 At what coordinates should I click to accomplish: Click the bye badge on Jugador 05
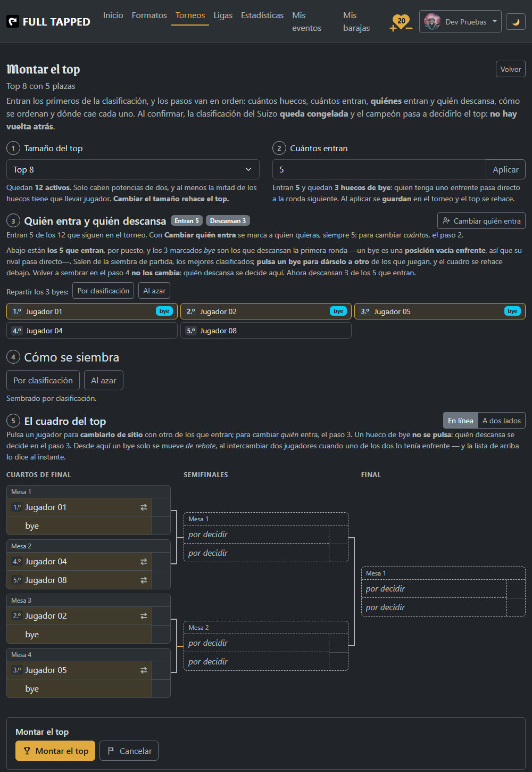tap(512, 311)
